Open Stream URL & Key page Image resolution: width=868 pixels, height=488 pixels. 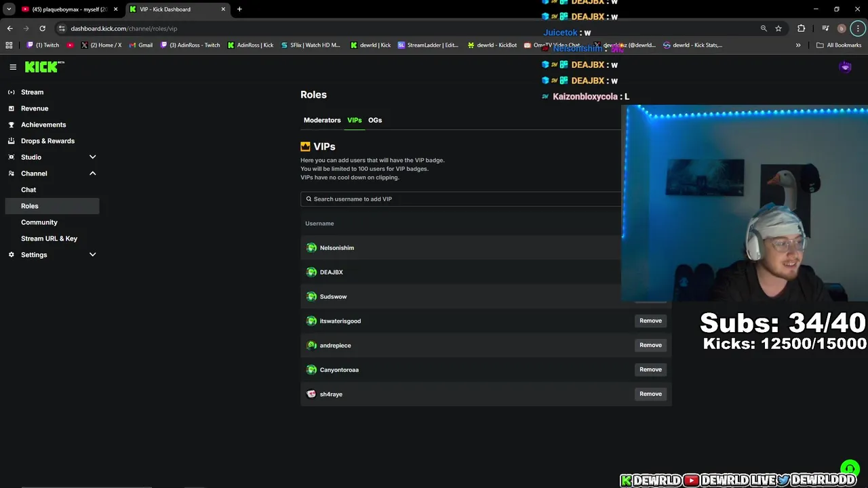click(x=49, y=239)
